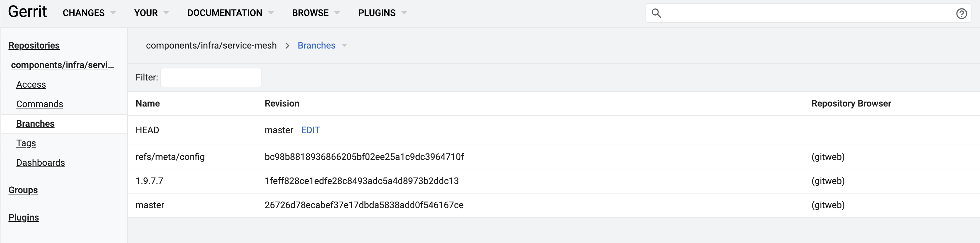Open the Commands sidebar page

click(x=39, y=104)
